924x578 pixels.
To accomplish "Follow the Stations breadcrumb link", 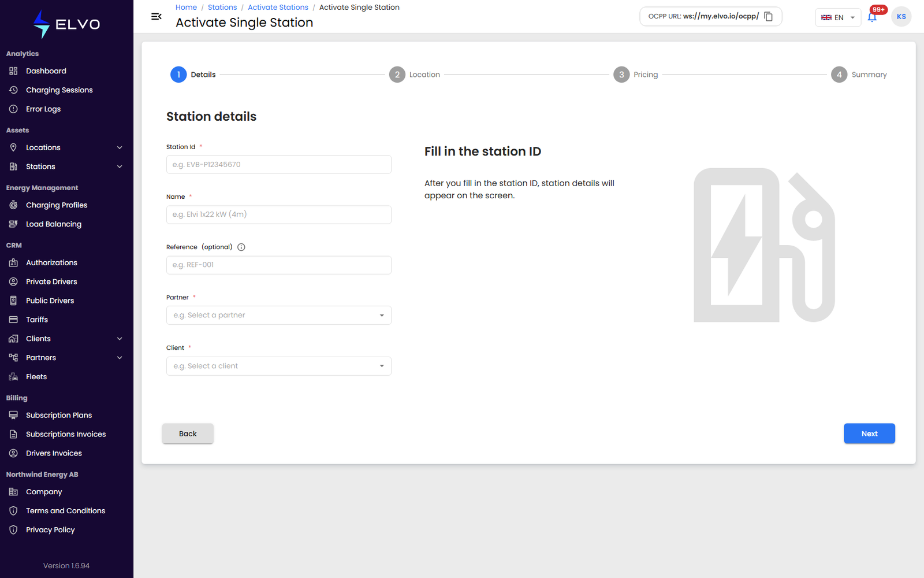I will [x=222, y=8].
